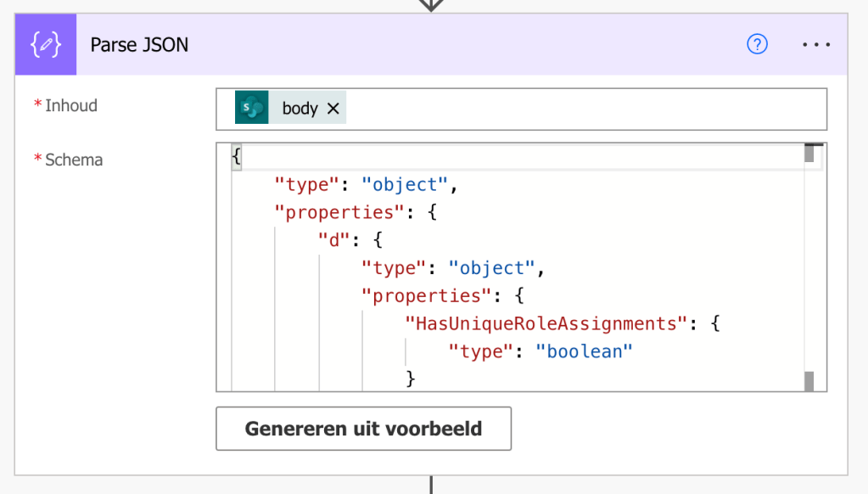Click the top-level "object" type value
This screenshot has height=494, width=868.
pos(404,184)
